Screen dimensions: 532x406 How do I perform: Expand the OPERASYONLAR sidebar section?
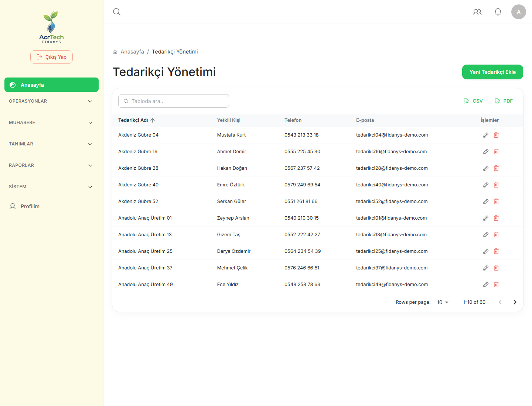click(51, 101)
